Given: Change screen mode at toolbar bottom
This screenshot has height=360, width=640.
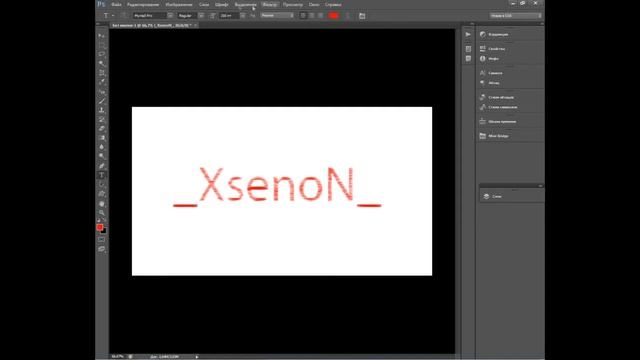Looking at the screenshot, I should [101, 249].
